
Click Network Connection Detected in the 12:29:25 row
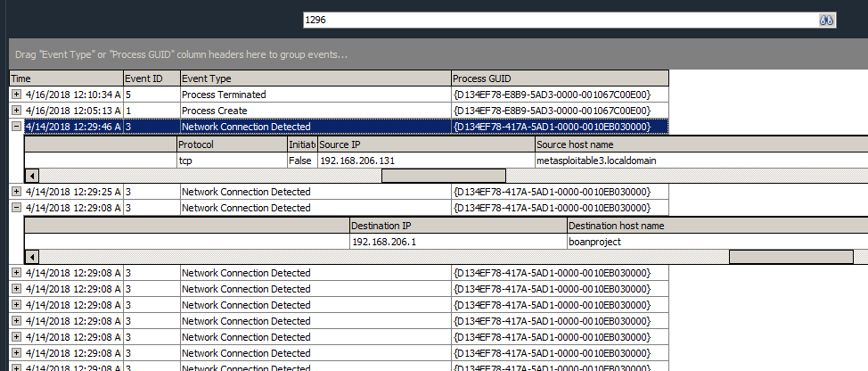316,192
